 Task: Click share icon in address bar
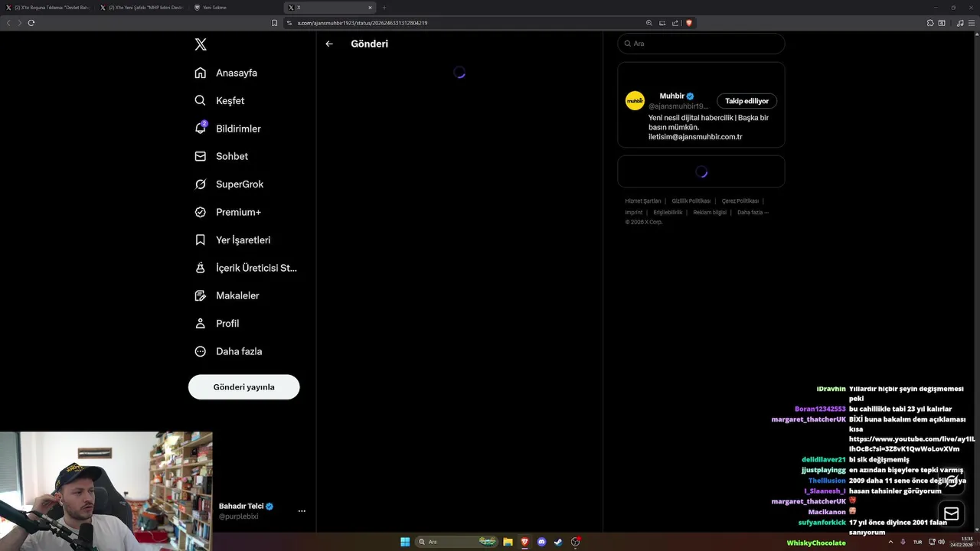click(x=675, y=23)
